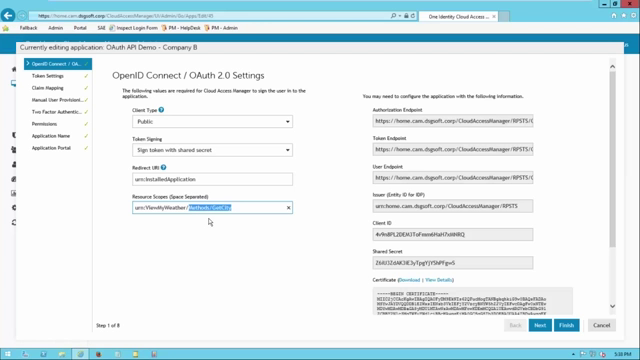Open the Admin favorites link

(x=56, y=28)
